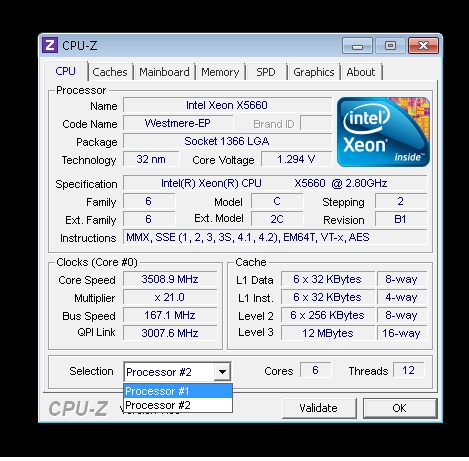Click the Ext. Family value field
The image size is (469, 461).
(149, 219)
